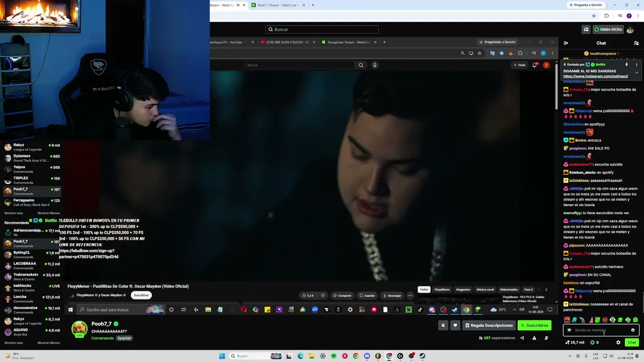
Task: Click Descargar under the YouTube video
Action: 392,296
